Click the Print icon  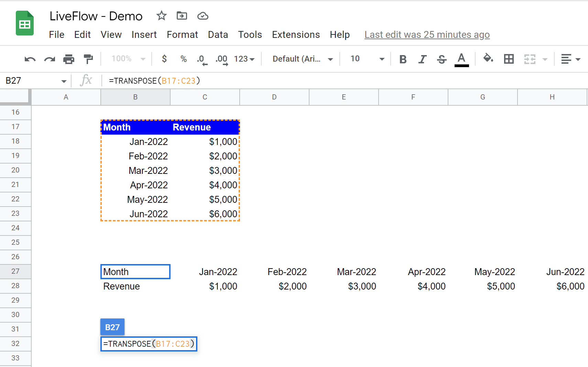pos(69,59)
